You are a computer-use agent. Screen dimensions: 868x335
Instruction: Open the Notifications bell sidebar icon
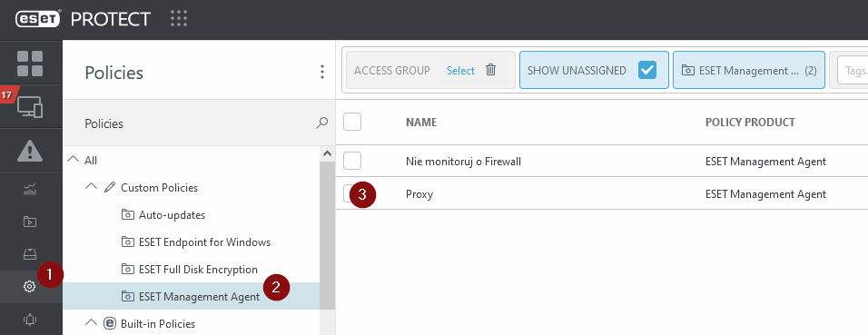(x=29, y=320)
